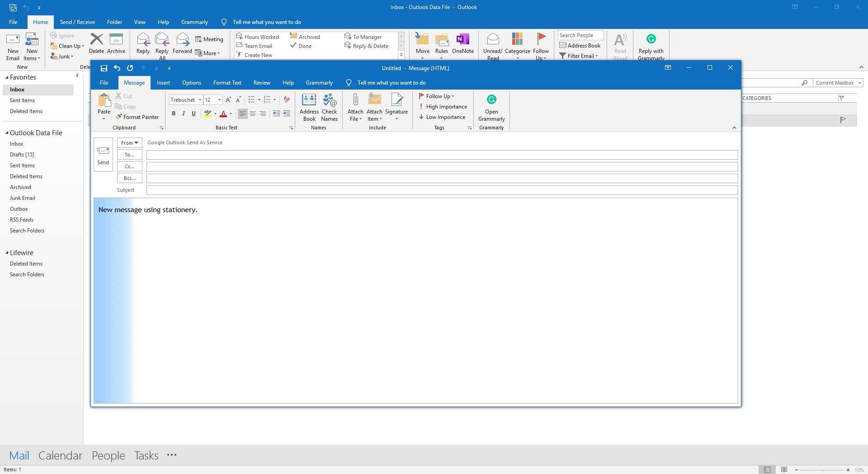Image resolution: width=868 pixels, height=474 pixels.
Task: Click the Send message button
Action: 103,155
